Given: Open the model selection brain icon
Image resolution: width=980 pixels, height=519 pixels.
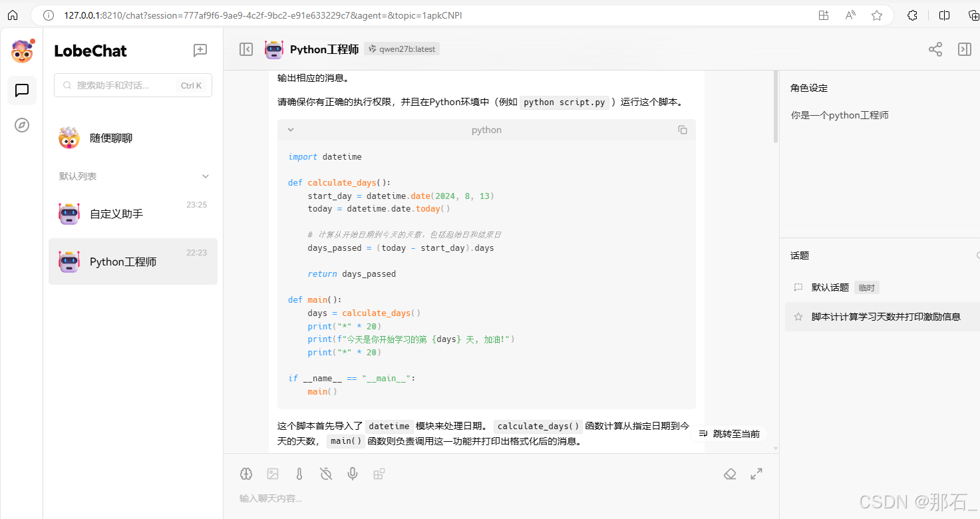Looking at the screenshot, I should [x=246, y=474].
